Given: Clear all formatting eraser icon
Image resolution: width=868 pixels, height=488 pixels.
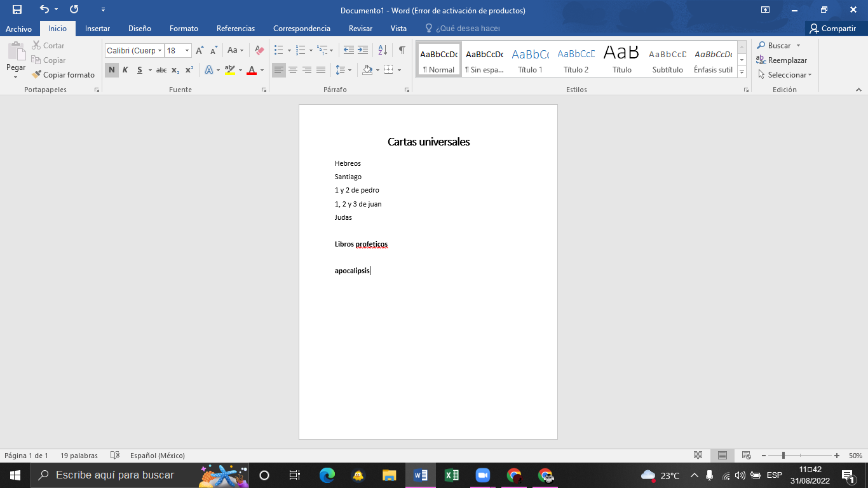Looking at the screenshot, I should (259, 50).
